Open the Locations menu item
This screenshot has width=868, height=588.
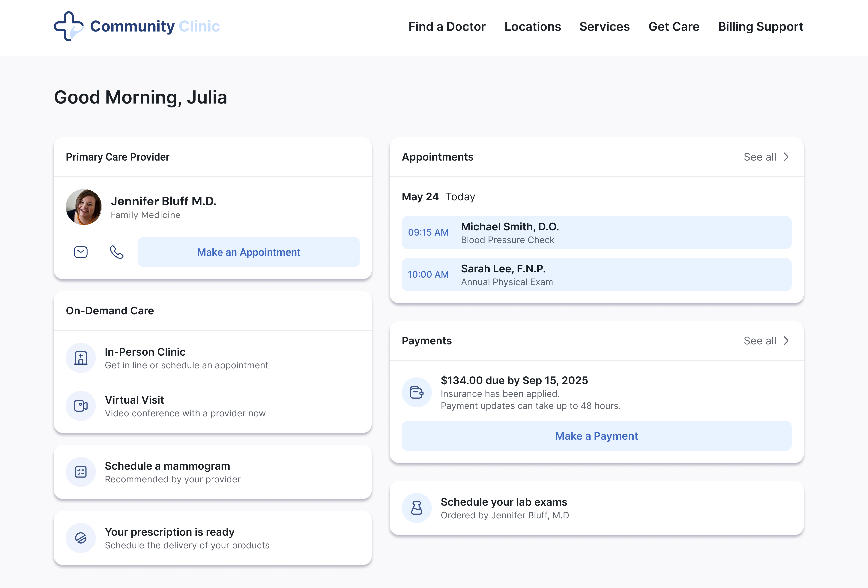pyautogui.click(x=533, y=26)
